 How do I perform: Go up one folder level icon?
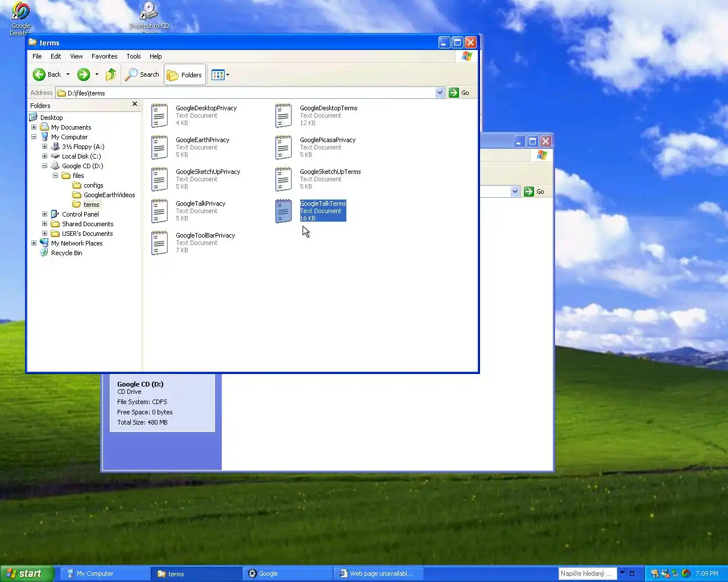(x=111, y=74)
